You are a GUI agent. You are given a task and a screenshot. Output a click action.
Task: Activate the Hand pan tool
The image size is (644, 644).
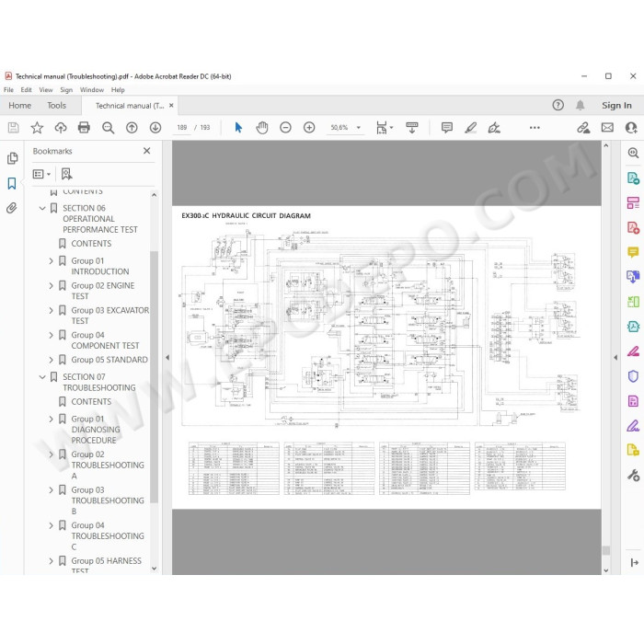pos(262,128)
